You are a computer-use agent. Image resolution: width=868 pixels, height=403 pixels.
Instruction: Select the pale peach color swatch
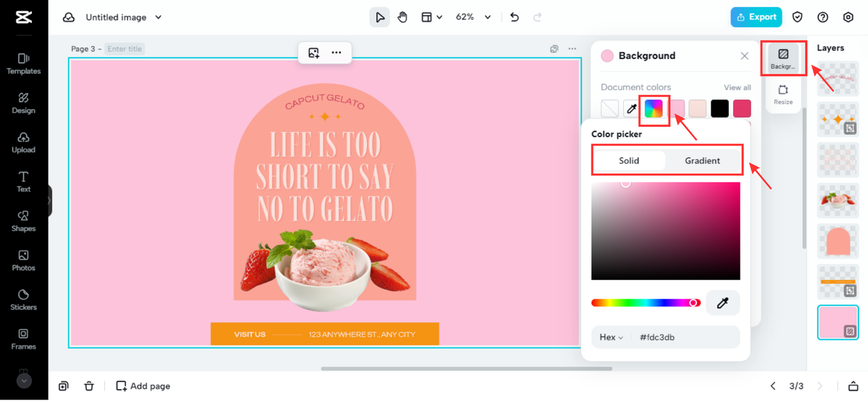pyautogui.click(x=698, y=108)
